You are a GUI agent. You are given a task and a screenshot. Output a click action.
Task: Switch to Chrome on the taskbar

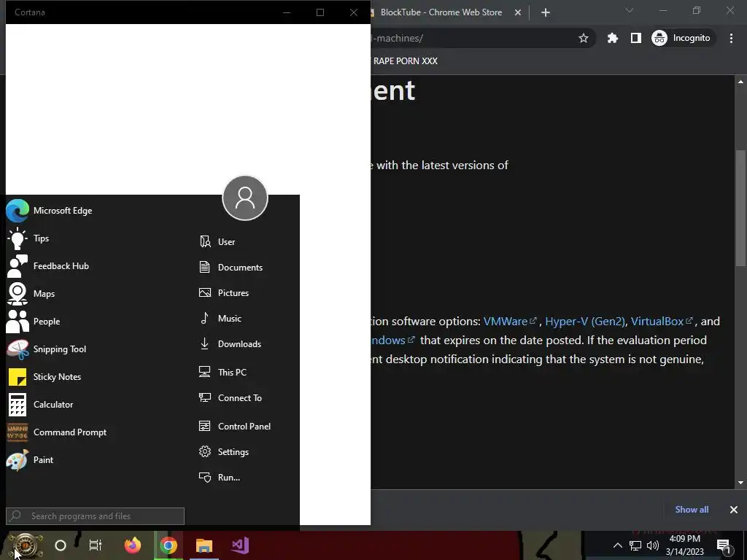(169, 545)
